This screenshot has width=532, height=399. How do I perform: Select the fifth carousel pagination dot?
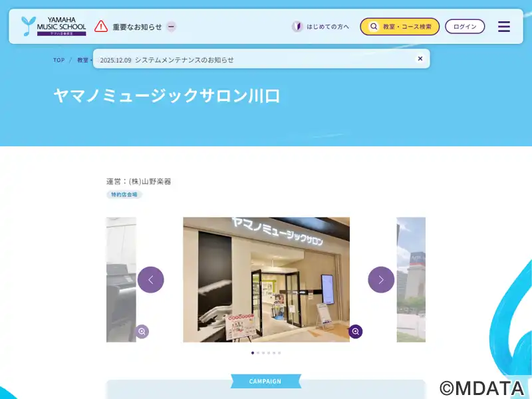click(x=274, y=353)
